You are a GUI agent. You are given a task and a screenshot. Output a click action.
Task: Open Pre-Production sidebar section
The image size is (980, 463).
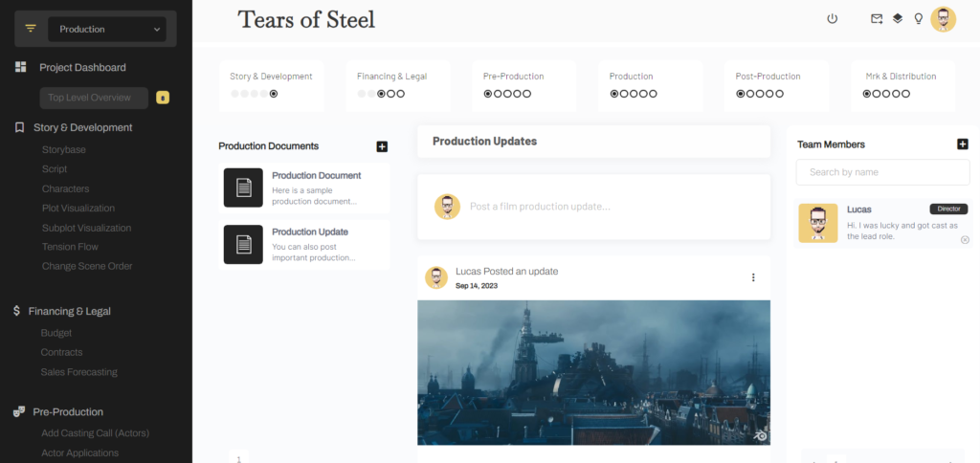coord(68,411)
